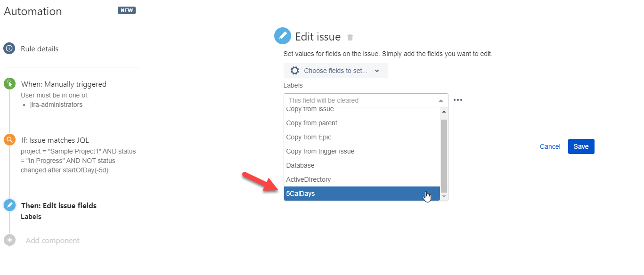
Task: Collapse the Labels dropdown arrow
Action: [x=441, y=101]
